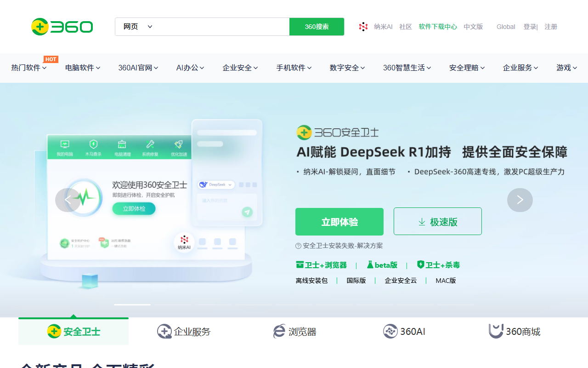Expand the 安全理赔 menu
The width and height of the screenshot is (588, 368).
467,68
